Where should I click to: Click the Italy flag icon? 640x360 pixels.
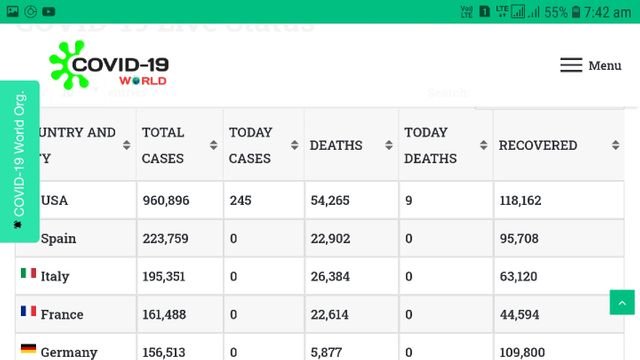29,273
